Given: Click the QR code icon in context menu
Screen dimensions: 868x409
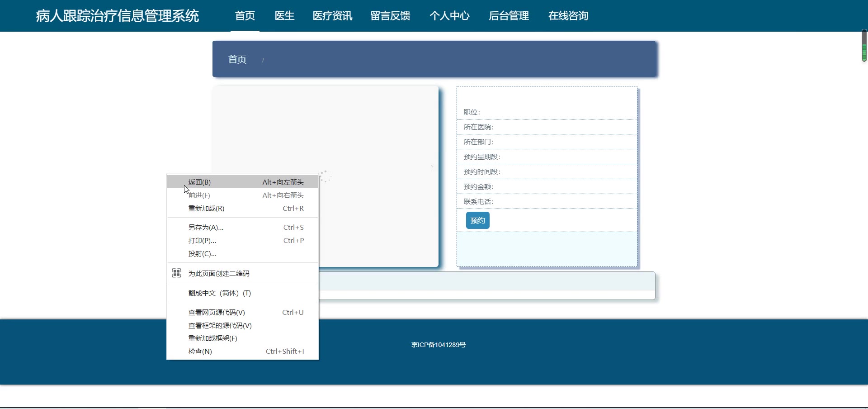Looking at the screenshot, I should pos(176,273).
